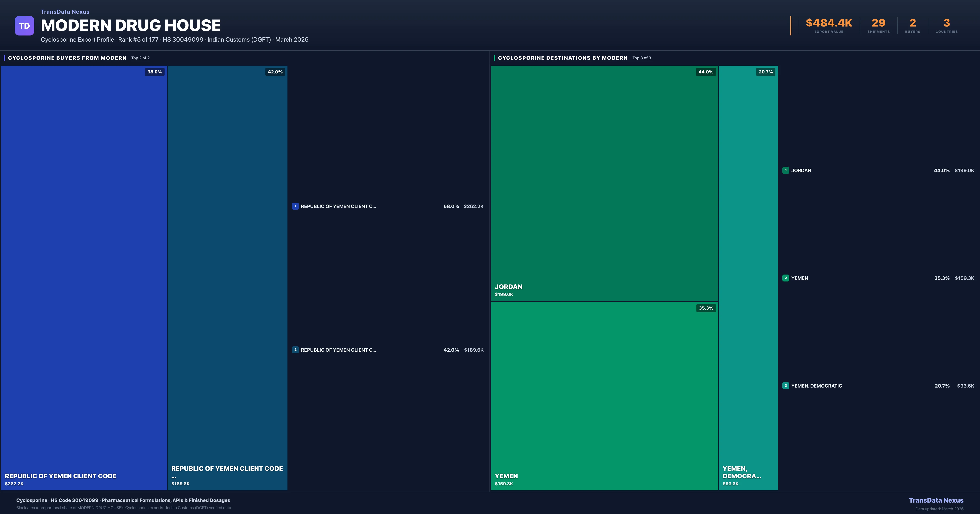
Task: Click rank badge 2 beside second Yemen buyer
Action: click(x=295, y=350)
